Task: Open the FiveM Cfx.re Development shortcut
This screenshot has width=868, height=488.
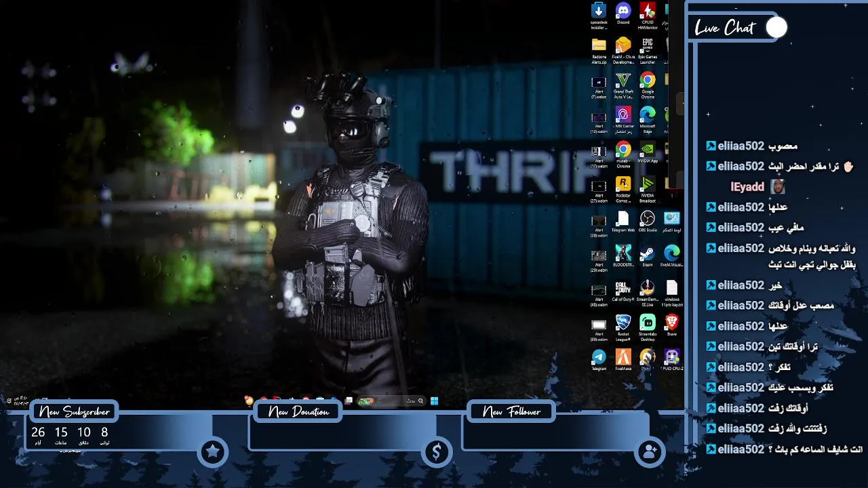Action: click(x=623, y=52)
